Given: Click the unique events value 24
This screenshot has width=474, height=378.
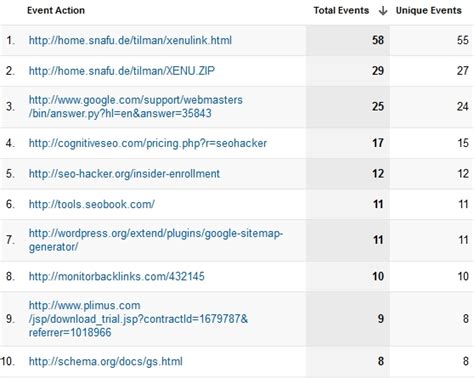Looking at the screenshot, I should tap(463, 107).
